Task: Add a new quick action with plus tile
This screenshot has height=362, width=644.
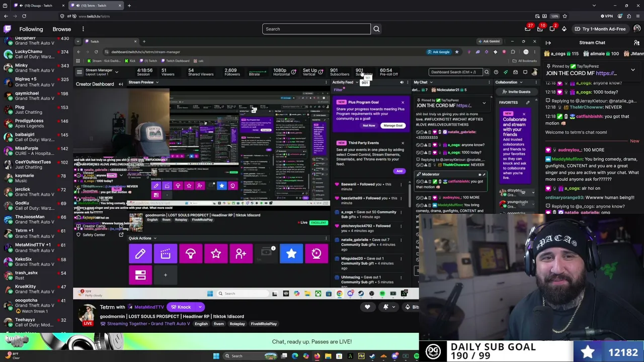Action: point(166,275)
